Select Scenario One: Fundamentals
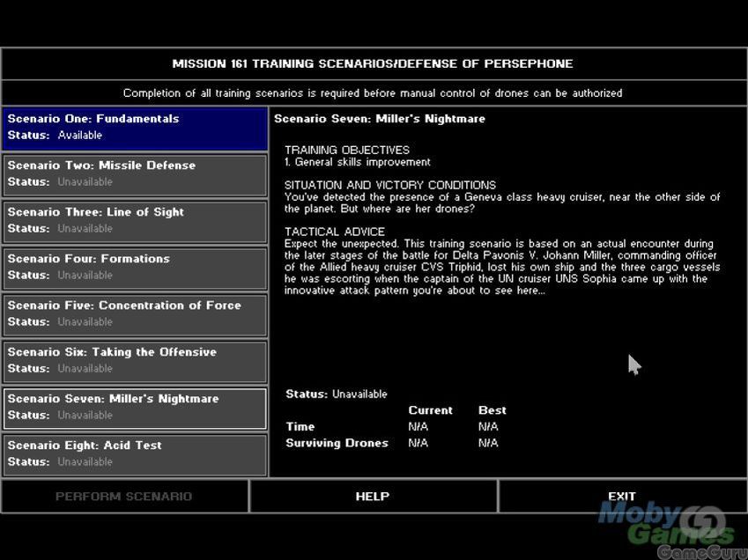Screen dimensions: 748x560 pyautogui.click(x=135, y=129)
